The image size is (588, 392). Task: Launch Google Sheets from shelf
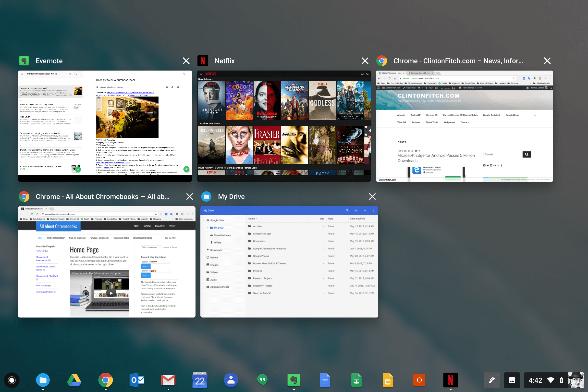[356, 380]
